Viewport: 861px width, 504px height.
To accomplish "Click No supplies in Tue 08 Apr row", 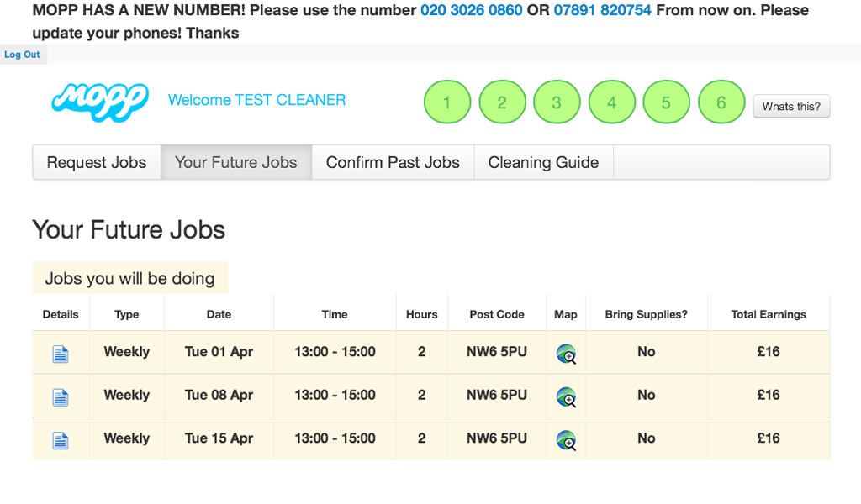I will coord(647,395).
